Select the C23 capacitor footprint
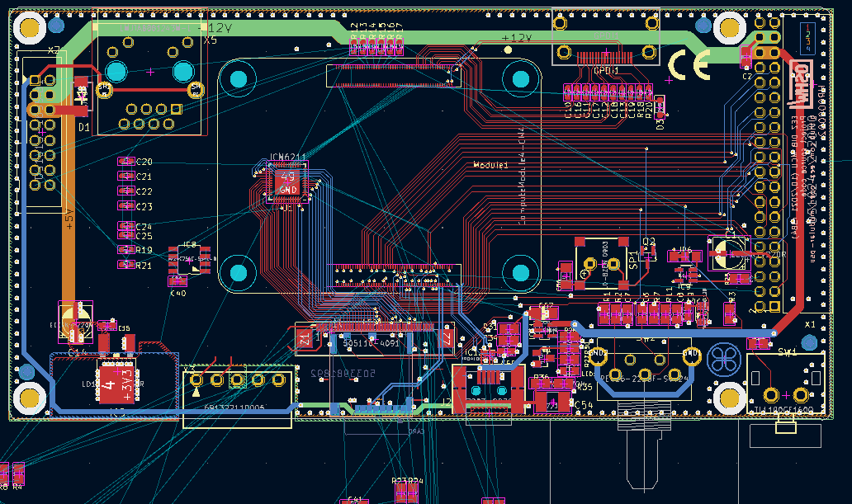 [x=125, y=205]
